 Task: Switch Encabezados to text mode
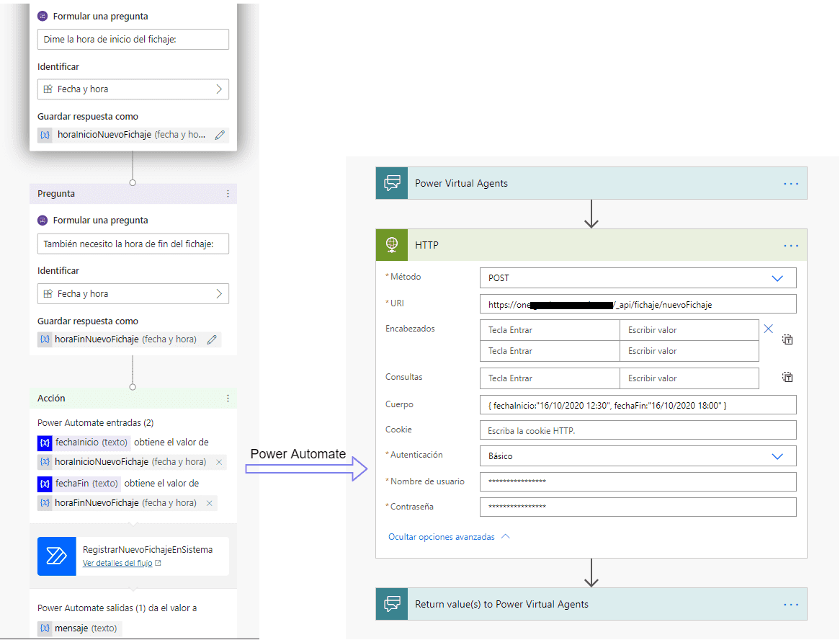point(787,339)
